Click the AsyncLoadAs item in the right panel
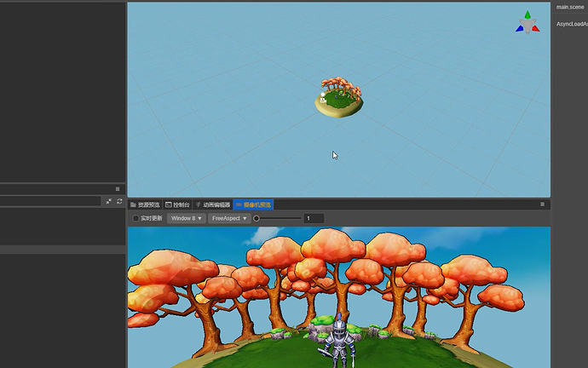The height and width of the screenshot is (368, 588). 572,24
